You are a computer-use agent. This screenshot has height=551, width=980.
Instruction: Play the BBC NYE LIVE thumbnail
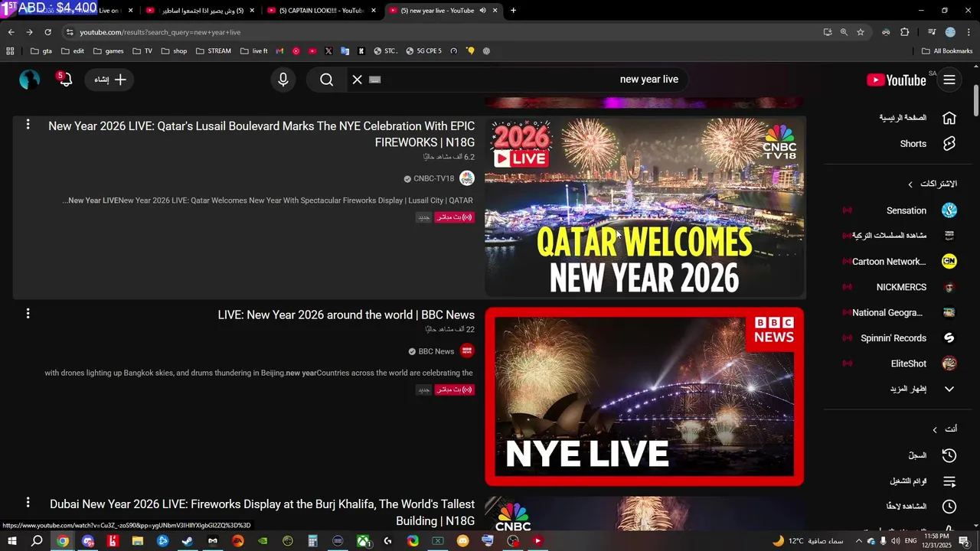[x=645, y=396]
